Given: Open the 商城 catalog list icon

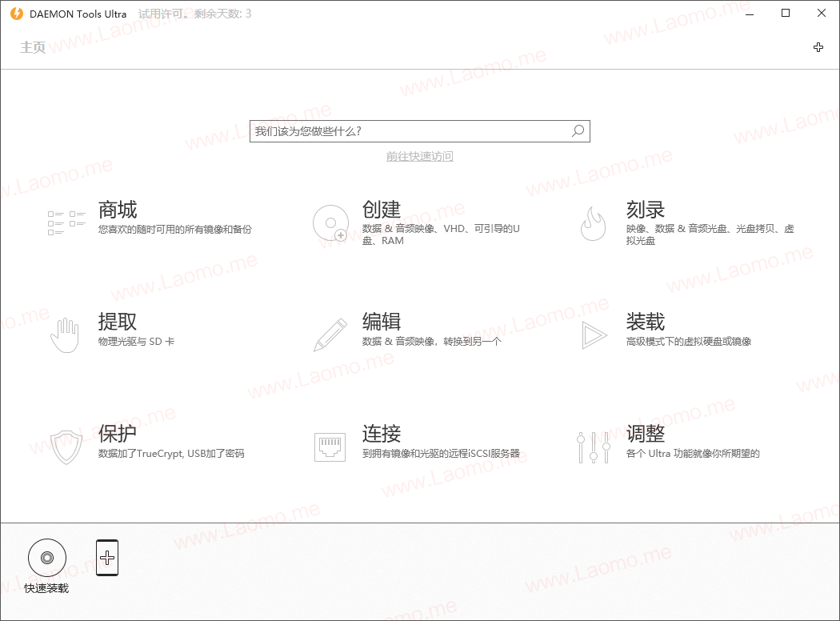Looking at the screenshot, I should click(x=66, y=223).
